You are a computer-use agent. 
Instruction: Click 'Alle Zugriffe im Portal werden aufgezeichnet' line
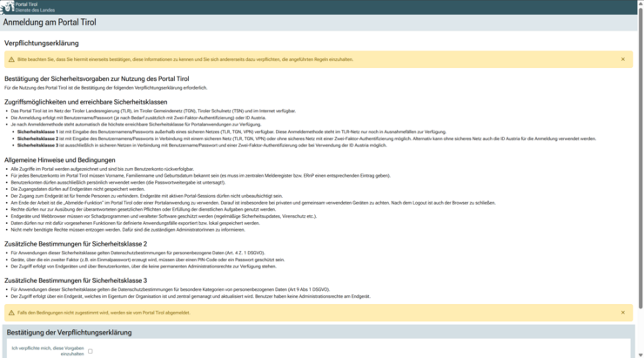point(103,169)
